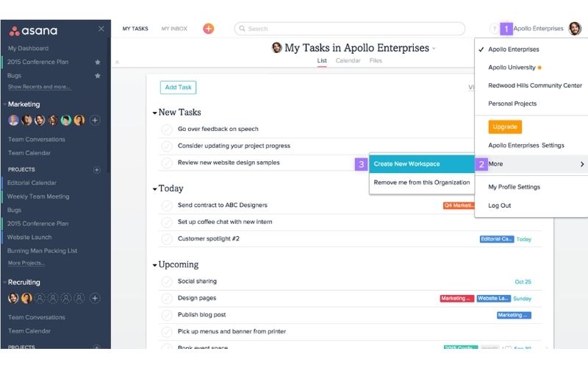Switch to the Calendar tab
This screenshot has height=368, width=588.
pyautogui.click(x=348, y=60)
